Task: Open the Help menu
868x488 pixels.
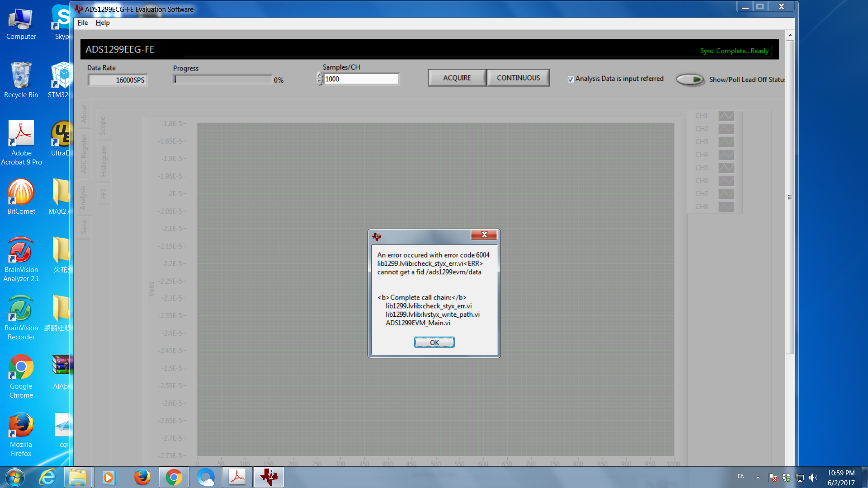Action: (x=102, y=23)
